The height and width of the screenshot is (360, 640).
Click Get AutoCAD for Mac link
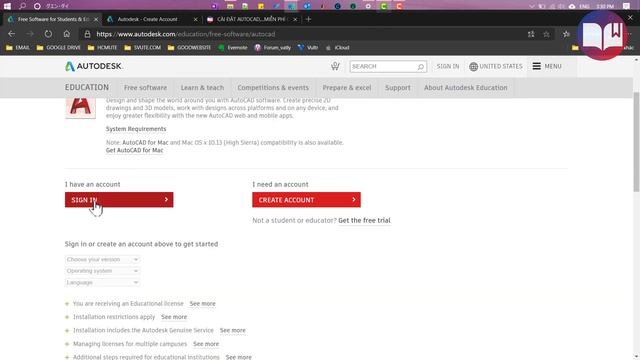coord(134,151)
